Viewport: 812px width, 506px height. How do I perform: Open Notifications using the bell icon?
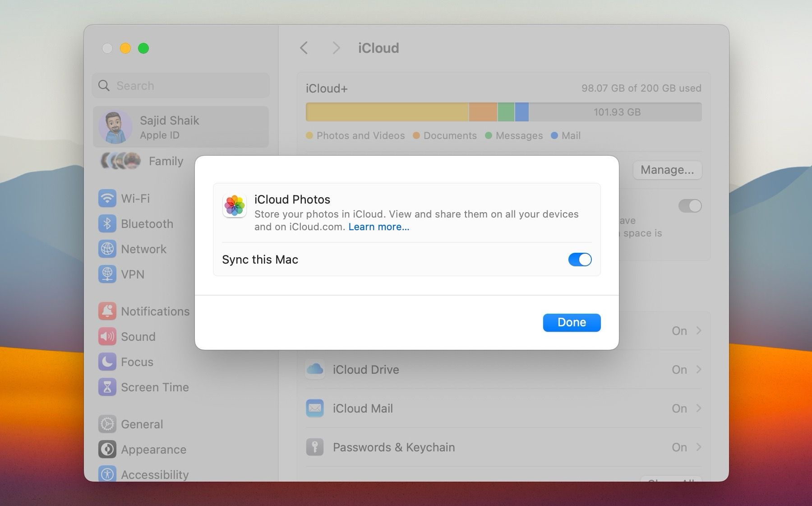click(107, 311)
